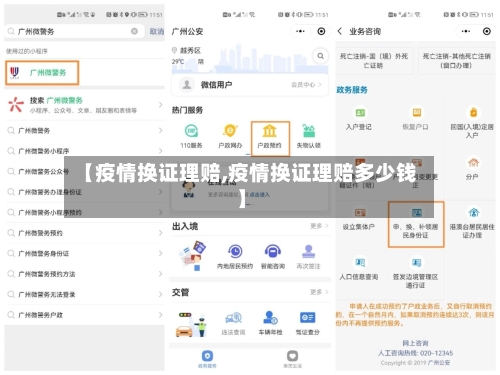Go back from the 业务咨询 page
500x375 pixels.
coord(340,31)
